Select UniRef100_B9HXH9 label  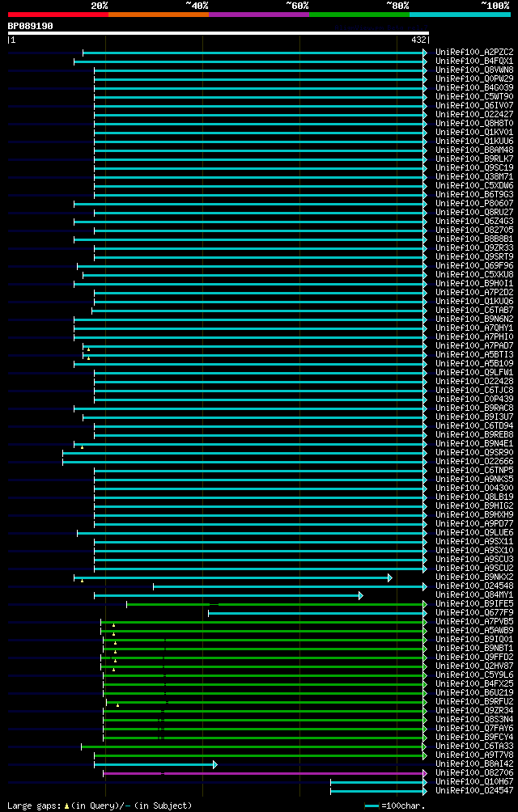(474, 515)
